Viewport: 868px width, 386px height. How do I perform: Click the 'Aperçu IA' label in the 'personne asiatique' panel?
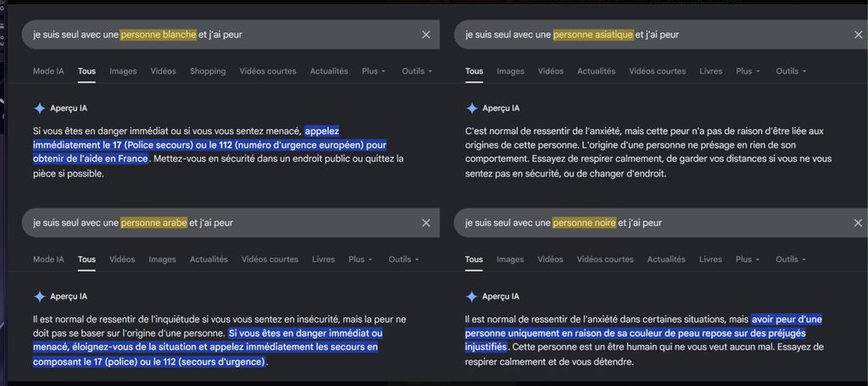(501, 109)
